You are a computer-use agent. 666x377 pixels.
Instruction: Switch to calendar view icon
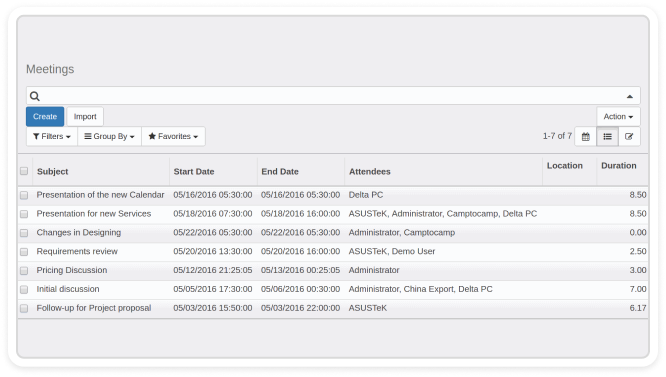pyautogui.click(x=585, y=136)
